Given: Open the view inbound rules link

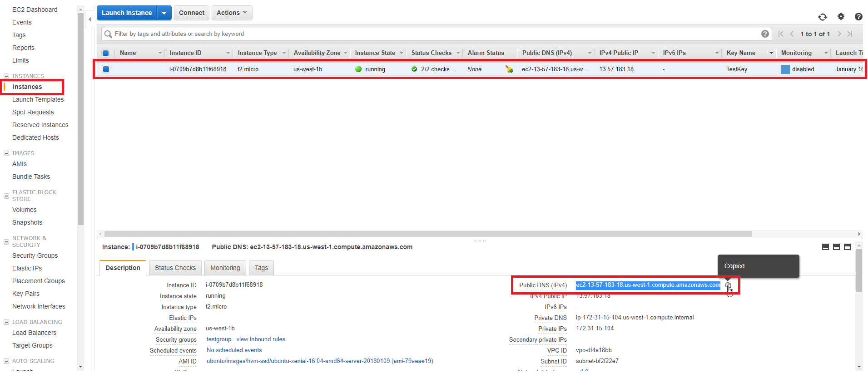Looking at the screenshot, I should (261, 339).
